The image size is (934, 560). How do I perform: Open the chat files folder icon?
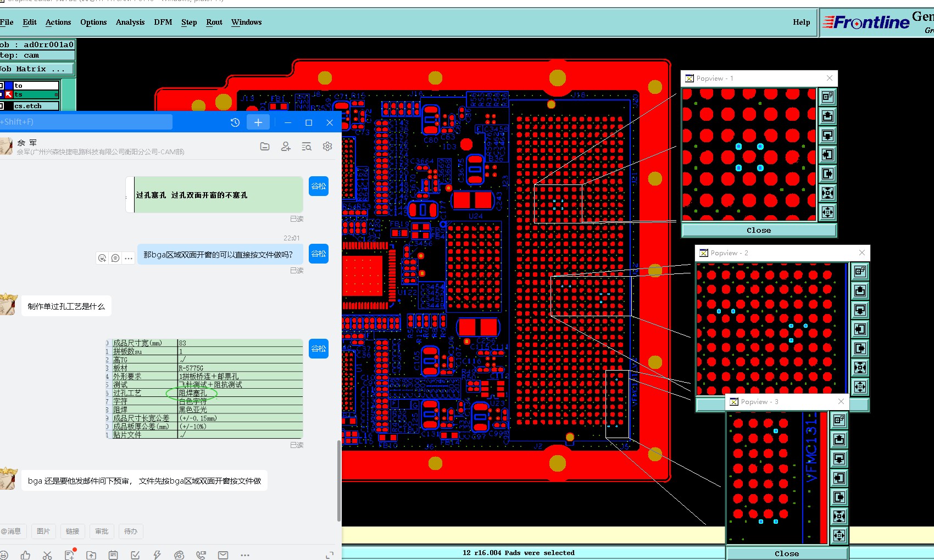coord(265,147)
